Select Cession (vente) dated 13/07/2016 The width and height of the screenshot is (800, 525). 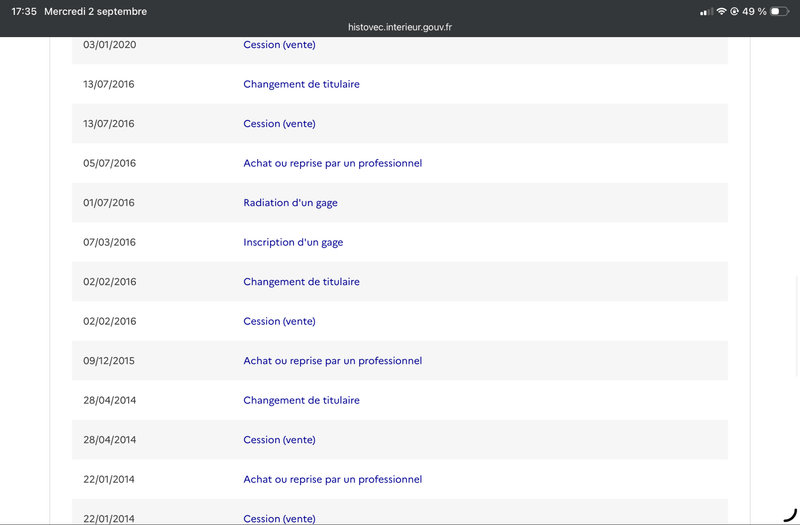click(x=279, y=123)
